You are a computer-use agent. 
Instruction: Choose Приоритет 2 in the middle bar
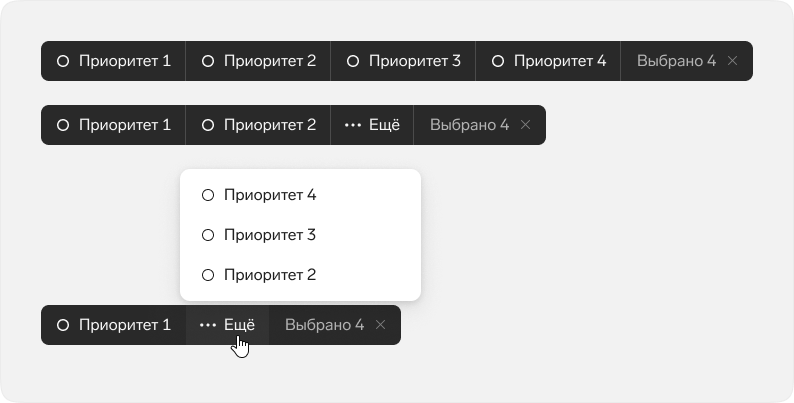click(x=258, y=125)
